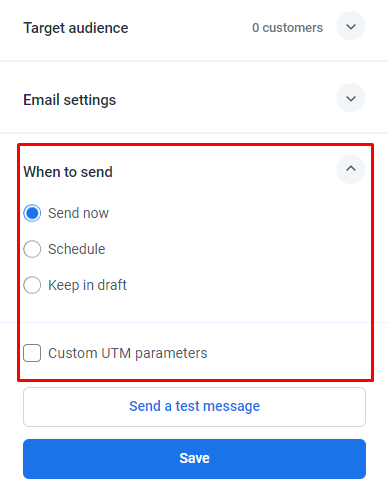Click the Custom UTM parameters label text

coord(128,353)
